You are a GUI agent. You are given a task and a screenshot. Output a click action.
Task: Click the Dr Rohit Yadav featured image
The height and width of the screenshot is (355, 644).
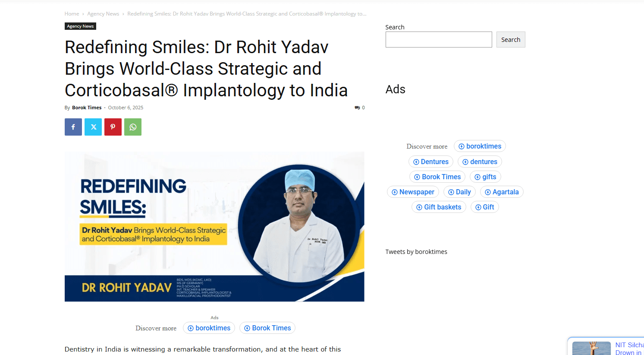214,226
